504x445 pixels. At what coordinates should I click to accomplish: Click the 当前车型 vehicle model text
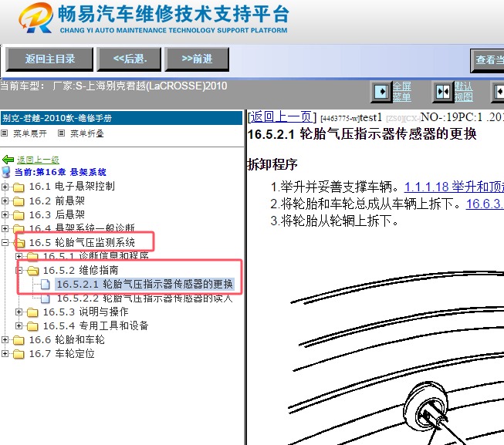pyautogui.click(x=113, y=86)
